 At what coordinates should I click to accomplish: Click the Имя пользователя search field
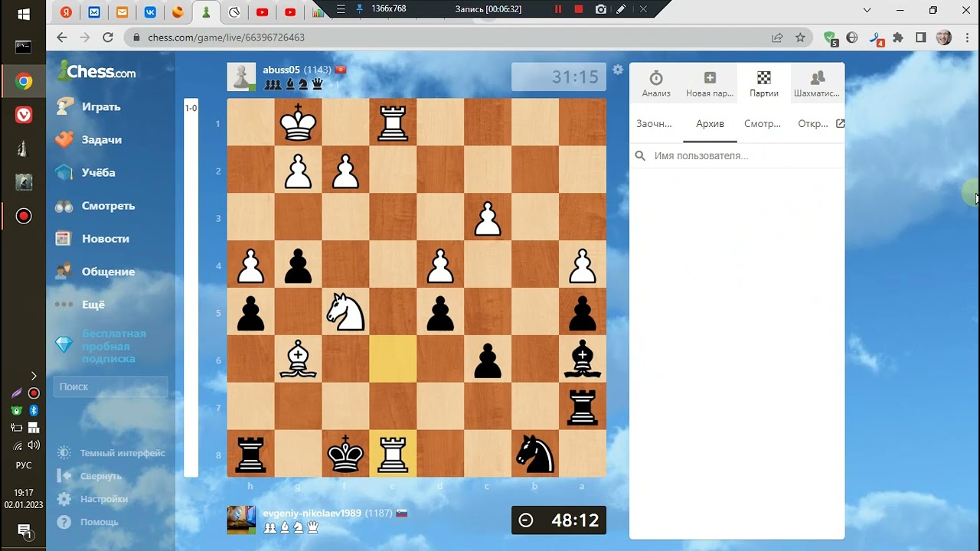coord(737,155)
